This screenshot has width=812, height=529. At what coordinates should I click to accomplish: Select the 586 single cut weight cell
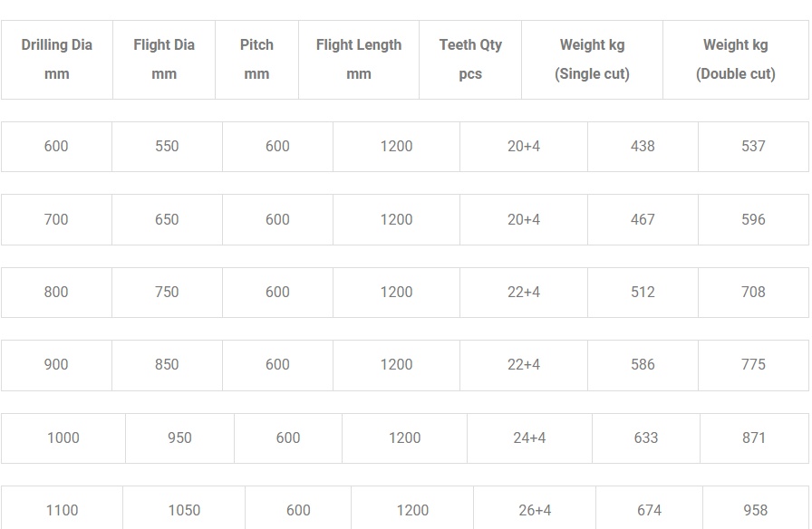(x=643, y=364)
